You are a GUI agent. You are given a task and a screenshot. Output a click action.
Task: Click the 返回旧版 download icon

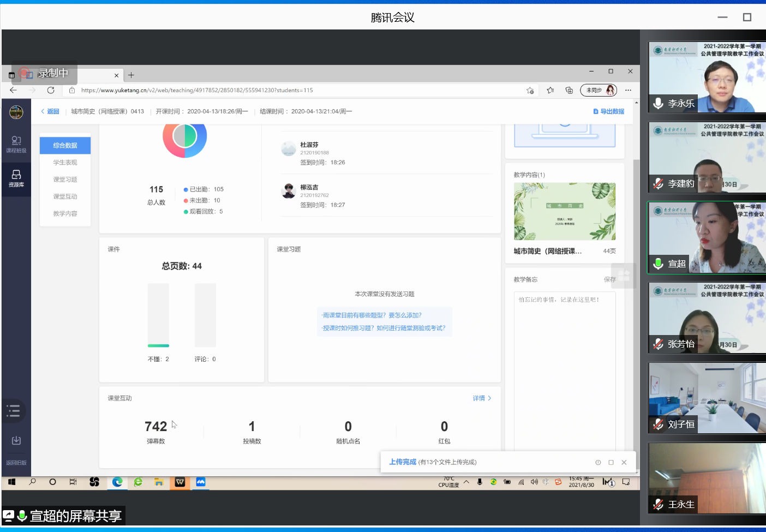pos(16,440)
